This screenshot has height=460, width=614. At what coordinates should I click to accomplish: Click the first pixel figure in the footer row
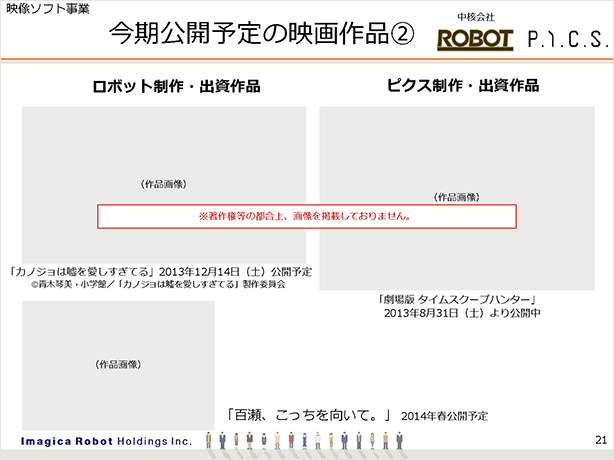(209, 440)
